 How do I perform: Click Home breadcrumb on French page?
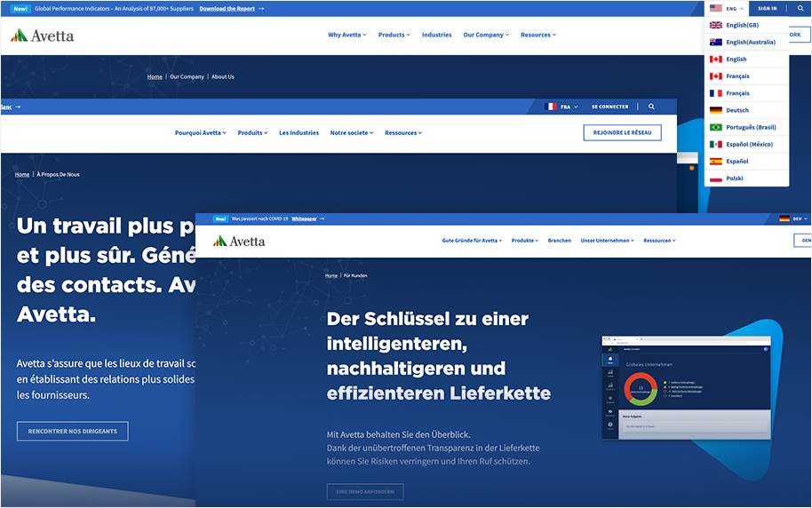(22, 174)
